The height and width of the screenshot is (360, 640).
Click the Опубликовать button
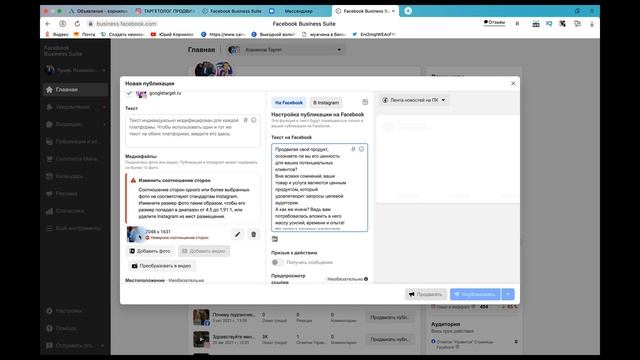coord(475,294)
